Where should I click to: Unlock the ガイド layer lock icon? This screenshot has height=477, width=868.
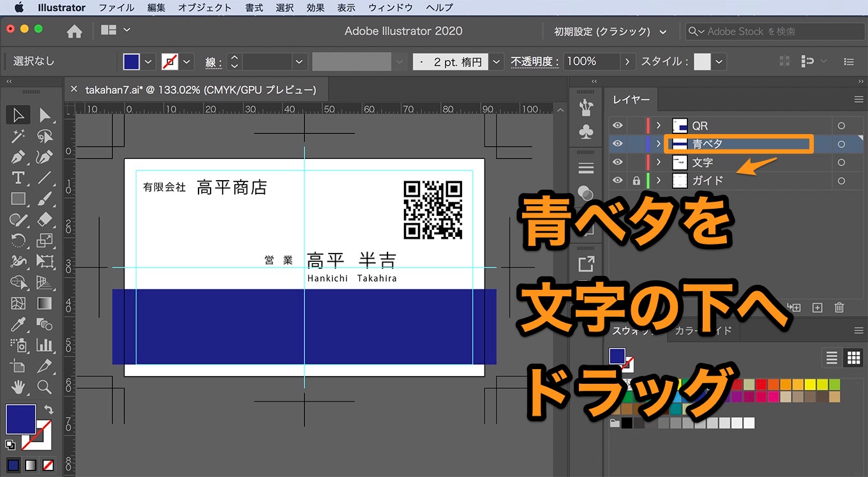pyautogui.click(x=636, y=181)
